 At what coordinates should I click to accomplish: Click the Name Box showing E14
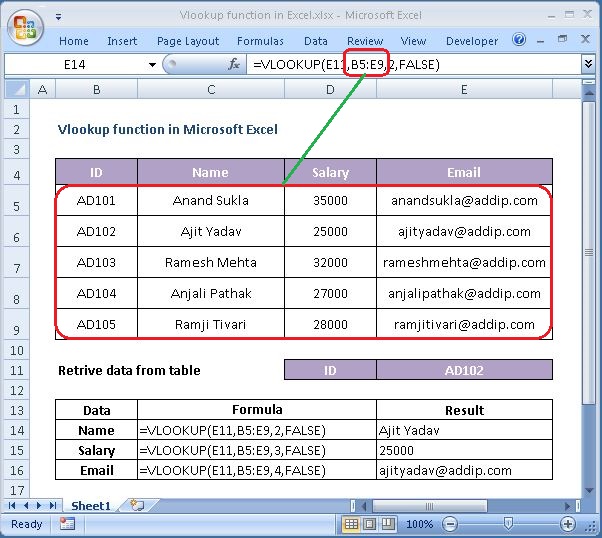(x=75, y=65)
